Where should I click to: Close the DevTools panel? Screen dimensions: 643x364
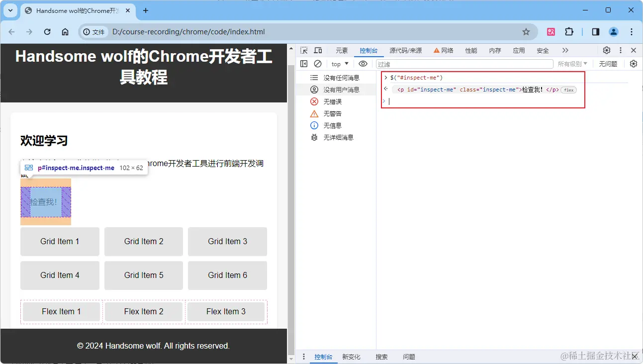click(634, 50)
